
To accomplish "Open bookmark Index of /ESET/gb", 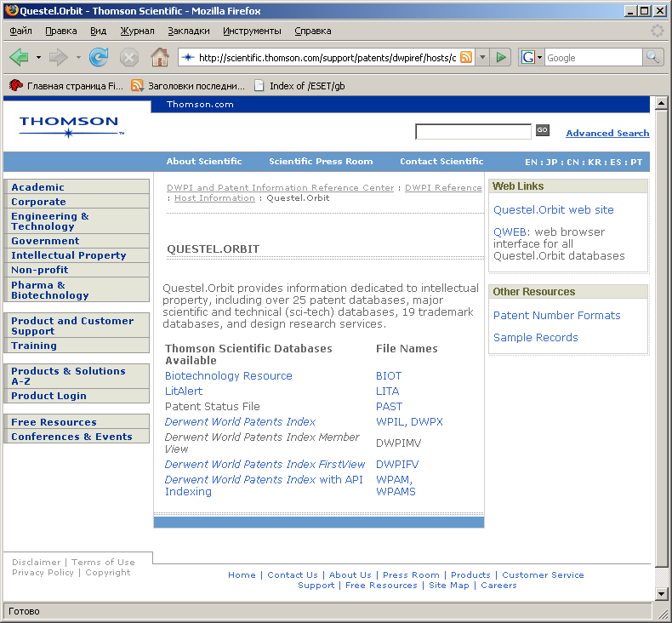I will (x=299, y=86).
